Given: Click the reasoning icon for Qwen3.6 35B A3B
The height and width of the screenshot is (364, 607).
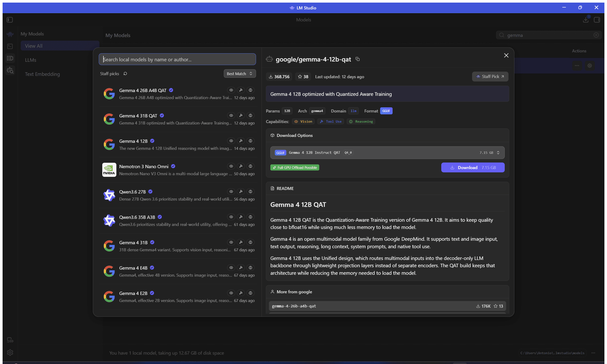Looking at the screenshot, I should click(x=250, y=217).
